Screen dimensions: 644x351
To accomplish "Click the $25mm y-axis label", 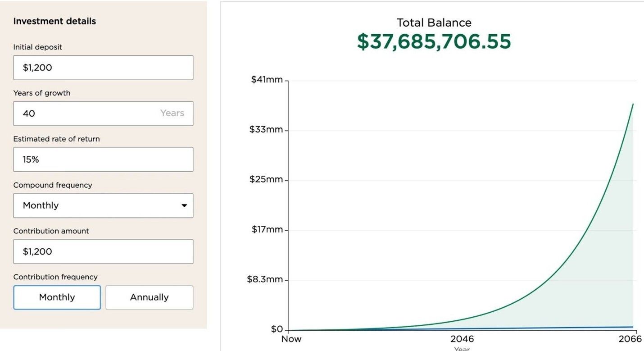I will click(266, 179).
